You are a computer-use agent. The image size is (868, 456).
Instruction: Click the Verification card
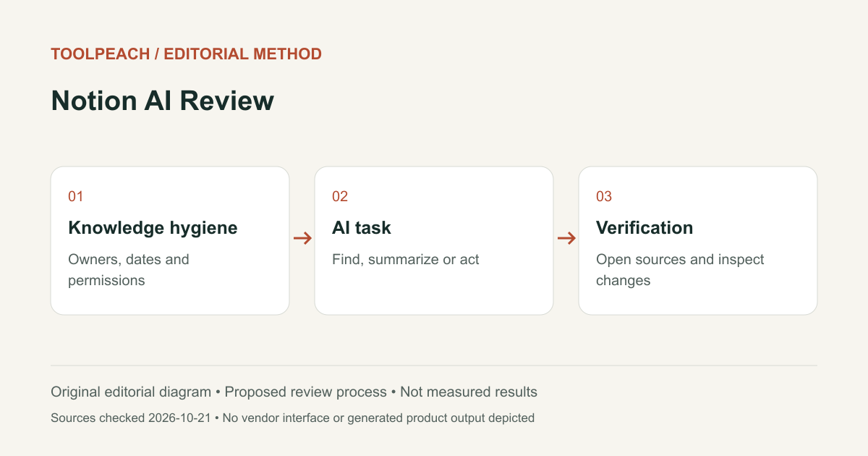click(x=698, y=240)
